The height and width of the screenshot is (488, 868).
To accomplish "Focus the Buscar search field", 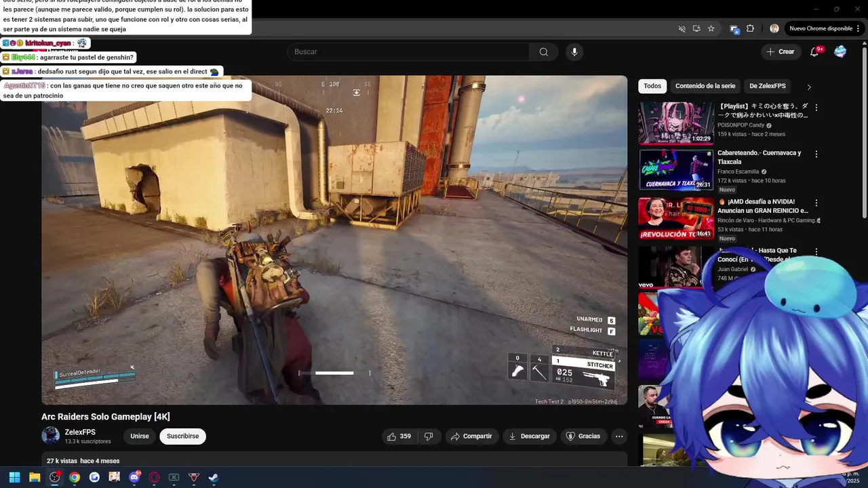I will [408, 52].
